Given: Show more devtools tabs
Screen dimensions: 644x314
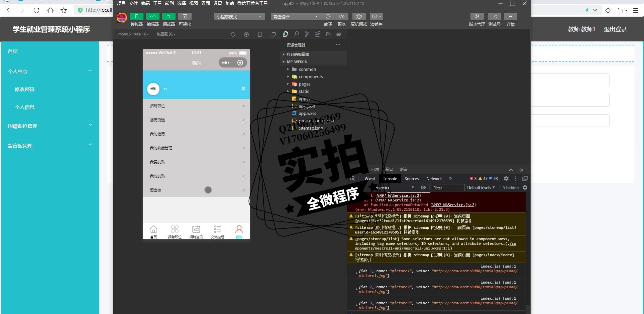Looking at the screenshot, I should 450,179.
